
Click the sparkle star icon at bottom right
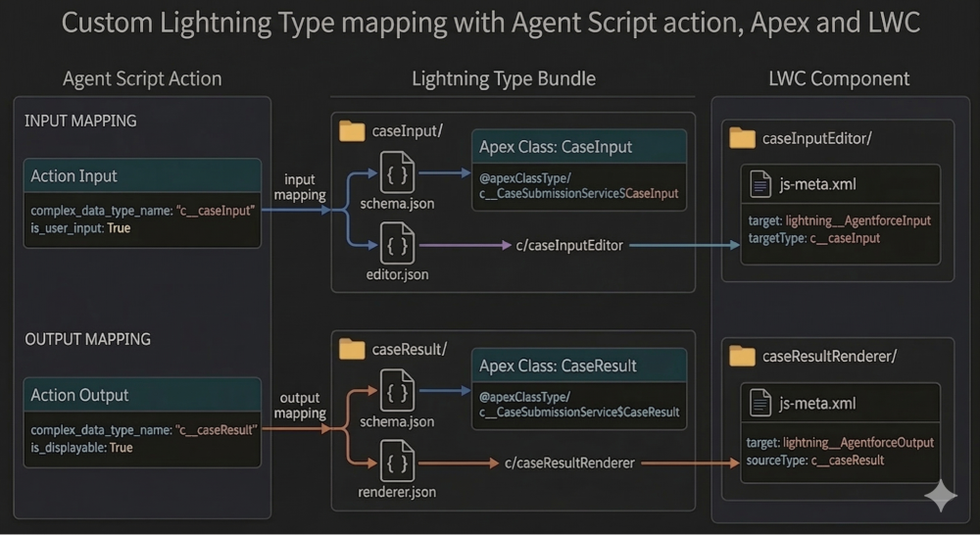941,496
